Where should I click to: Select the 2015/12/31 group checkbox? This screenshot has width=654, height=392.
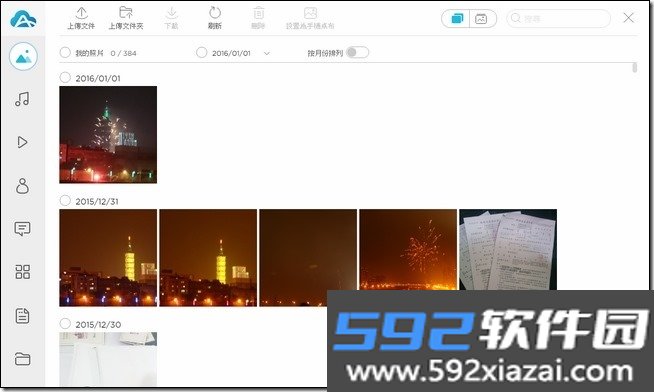point(65,201)
